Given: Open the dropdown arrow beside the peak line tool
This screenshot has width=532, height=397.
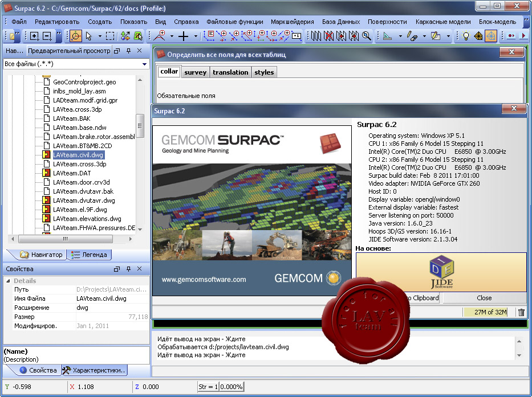Looking at the screenshot, I should 172,36.
